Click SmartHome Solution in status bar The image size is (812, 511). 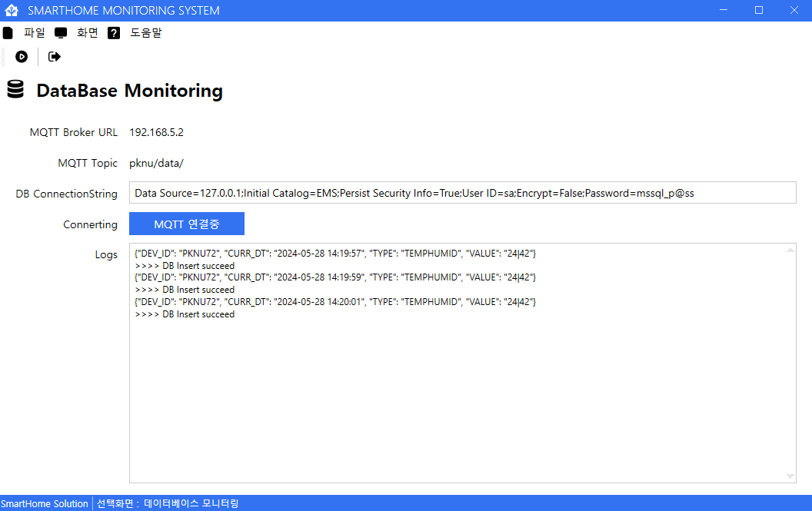click(45, 503)
